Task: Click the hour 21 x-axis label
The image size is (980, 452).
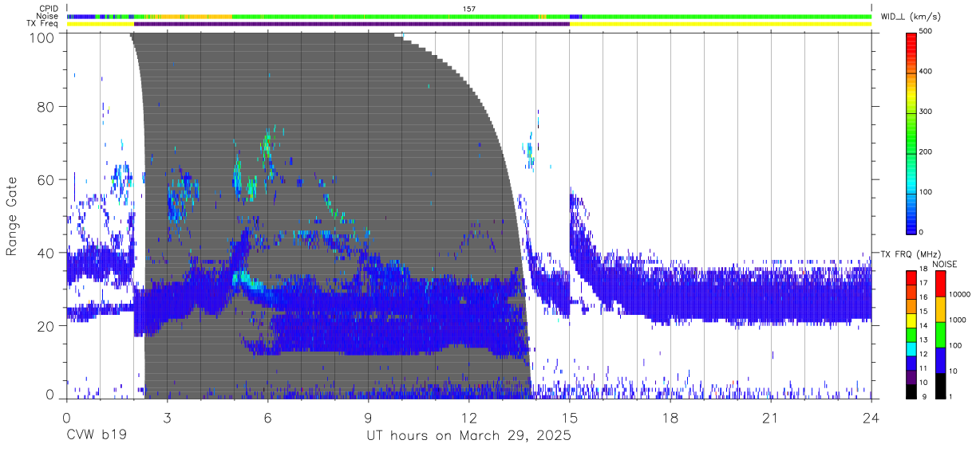Action: 770,417
